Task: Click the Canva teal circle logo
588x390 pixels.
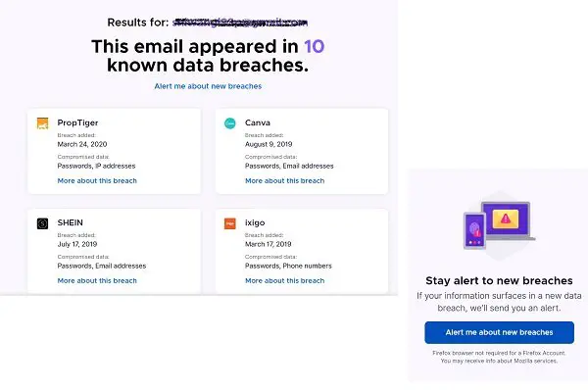Action: pos(230,123)
